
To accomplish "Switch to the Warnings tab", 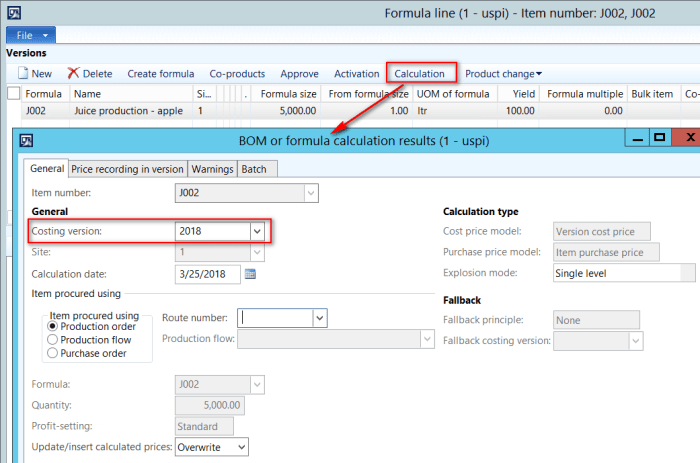I will click(x=213, y=170).
